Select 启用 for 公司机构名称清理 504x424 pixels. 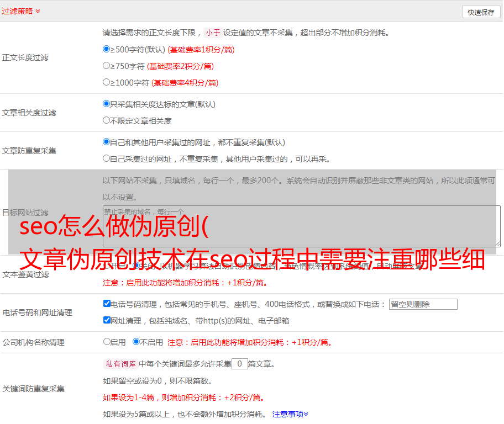point(107,342)
